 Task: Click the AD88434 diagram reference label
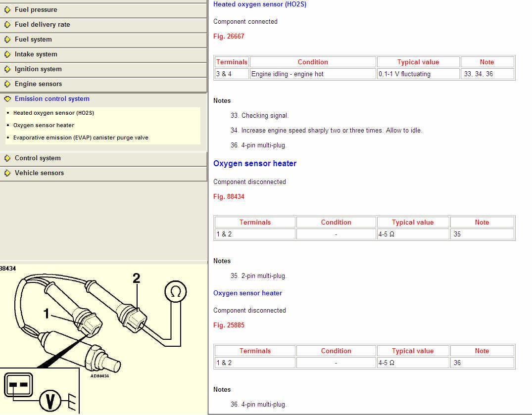[x=100, y=376]
